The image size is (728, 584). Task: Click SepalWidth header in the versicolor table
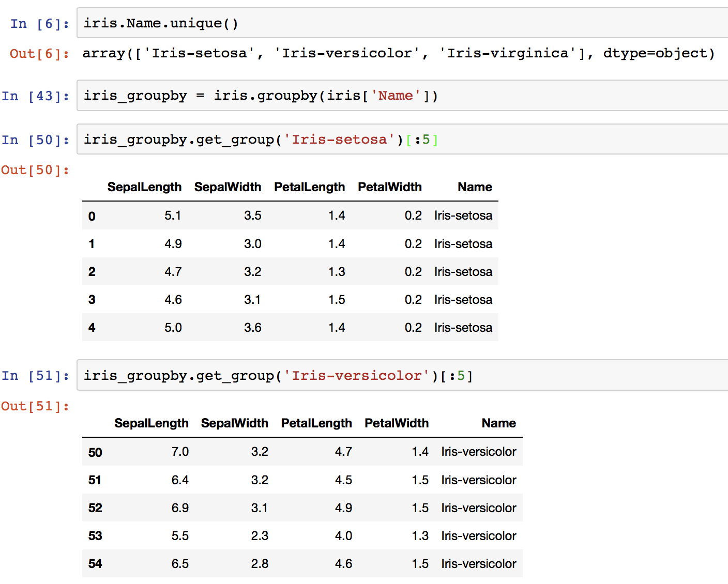(x=234, y=423)
